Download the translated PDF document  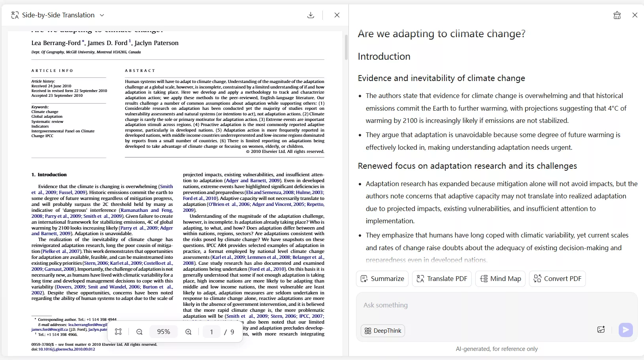311,15
